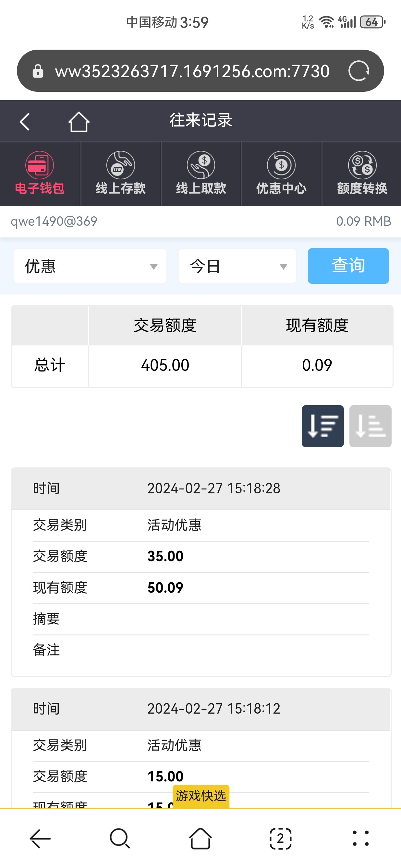This screenshot has height=868, width=401.
Task: Go to home via header house icon
Action: point(79,122)
